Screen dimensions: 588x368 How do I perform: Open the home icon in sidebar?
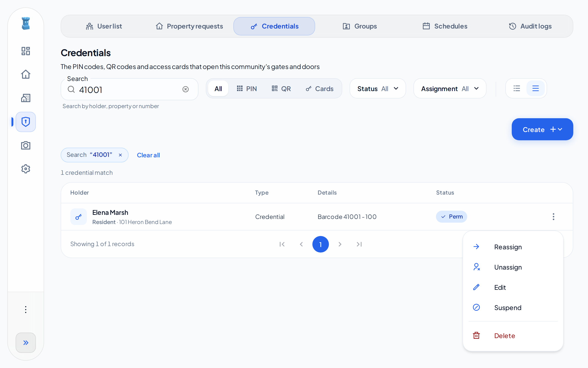point(25,74)
